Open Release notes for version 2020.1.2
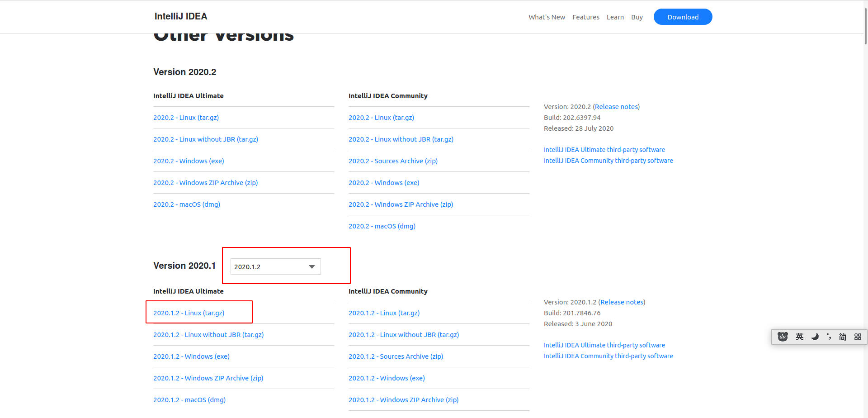Viewport: 868px width, 418px height. (622, 302)
